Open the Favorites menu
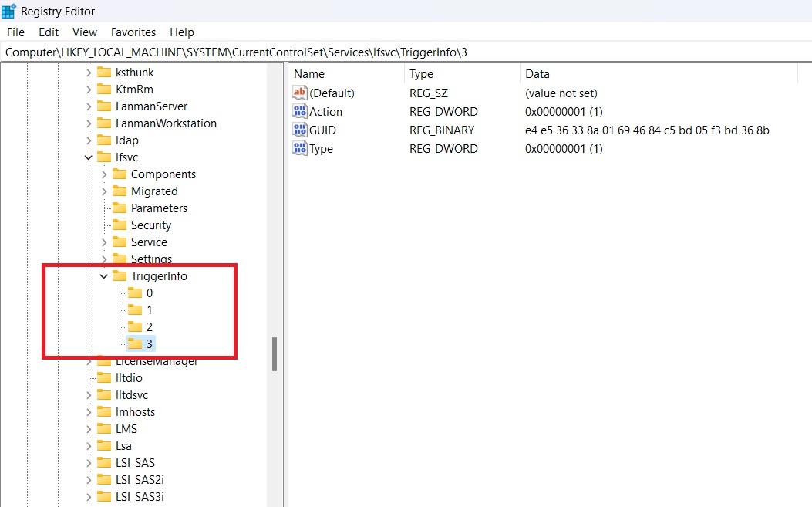The image size is (812, 507). [133, 32]
